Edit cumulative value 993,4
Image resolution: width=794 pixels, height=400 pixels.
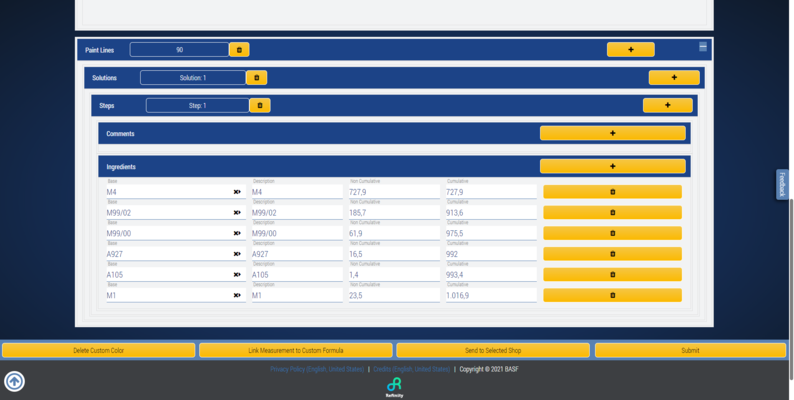[x=491, y=275]
